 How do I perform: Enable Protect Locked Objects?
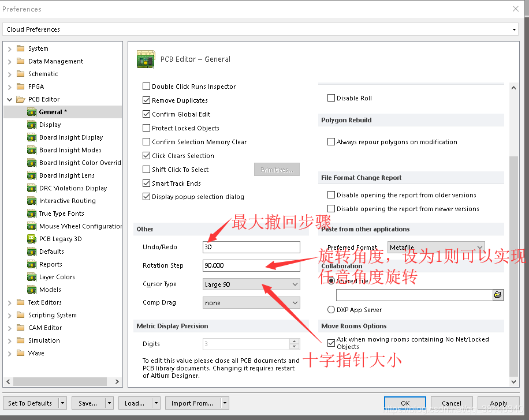click(147, 127)
